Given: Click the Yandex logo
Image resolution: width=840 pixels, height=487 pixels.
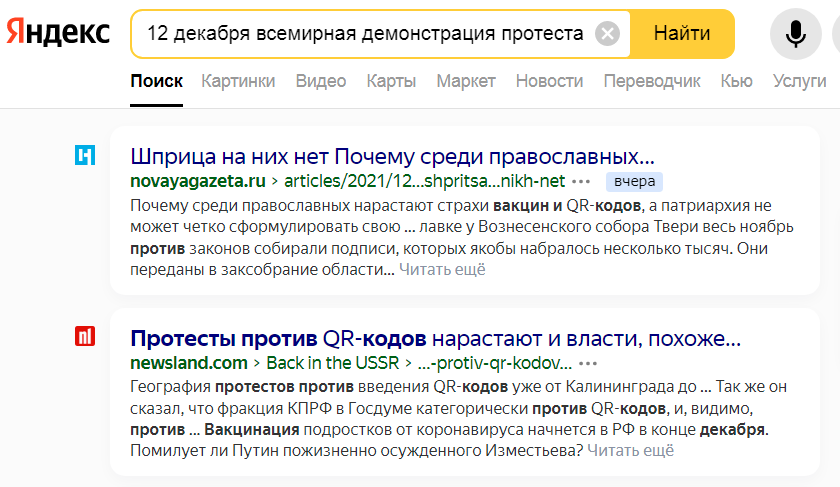Looking at the screenshot, I should [x=58, y=33].
